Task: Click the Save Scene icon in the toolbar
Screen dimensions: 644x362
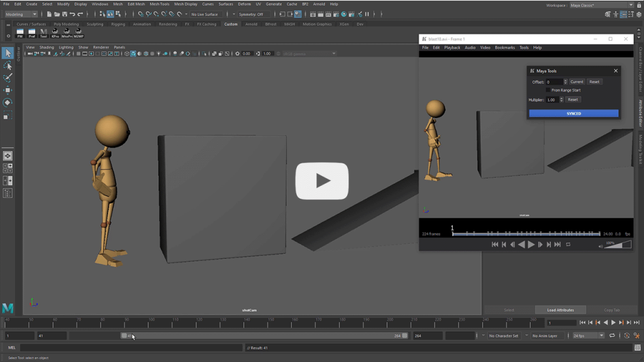Action: coord(65,13)
